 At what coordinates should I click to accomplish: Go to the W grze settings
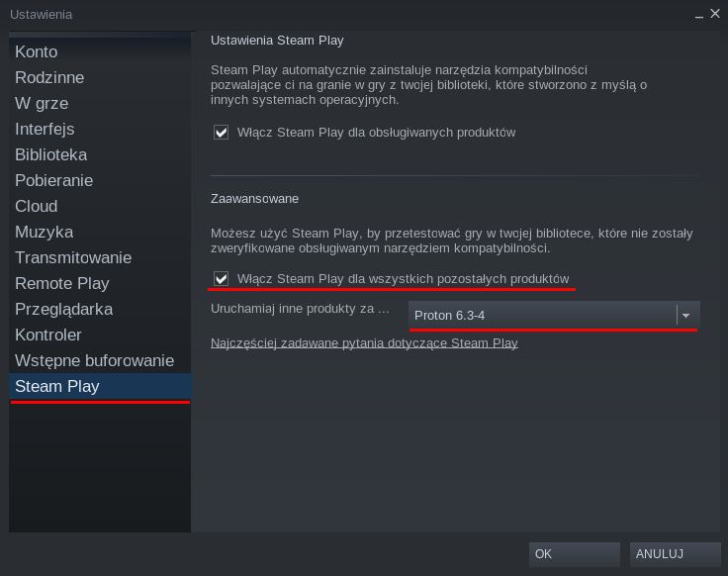[100, 103]
